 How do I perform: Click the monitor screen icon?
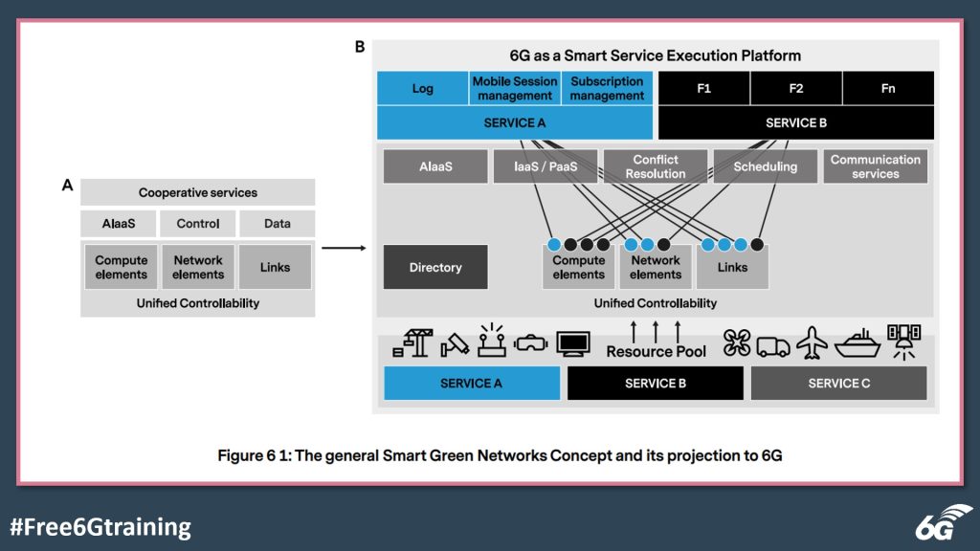tap(573, 343)
